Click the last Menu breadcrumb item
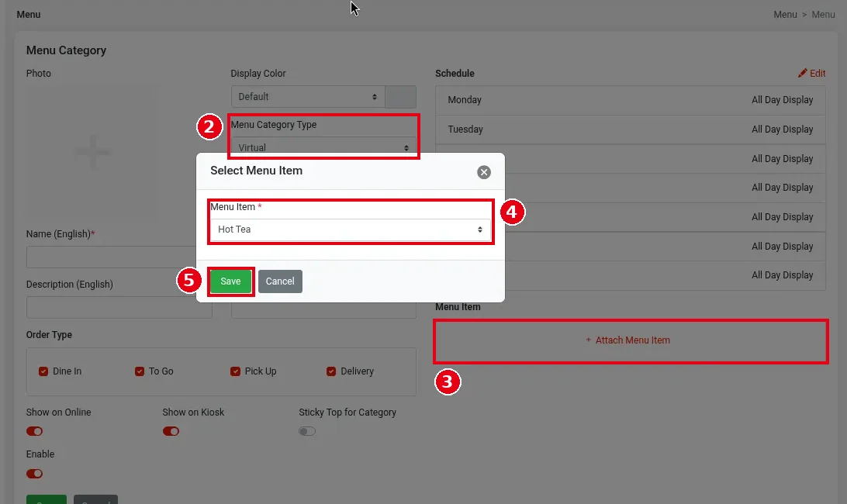The image size is (847, 504). (x=823, y=15)
